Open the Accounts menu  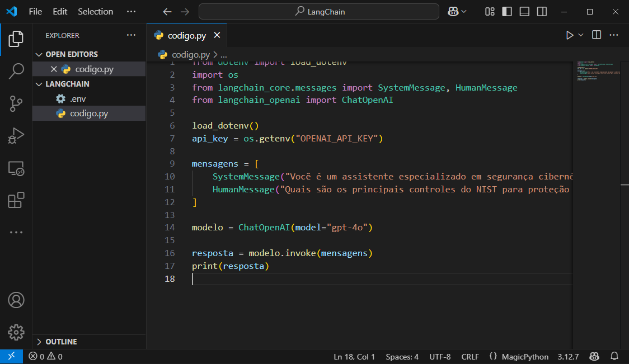click(x=16, y=300)
